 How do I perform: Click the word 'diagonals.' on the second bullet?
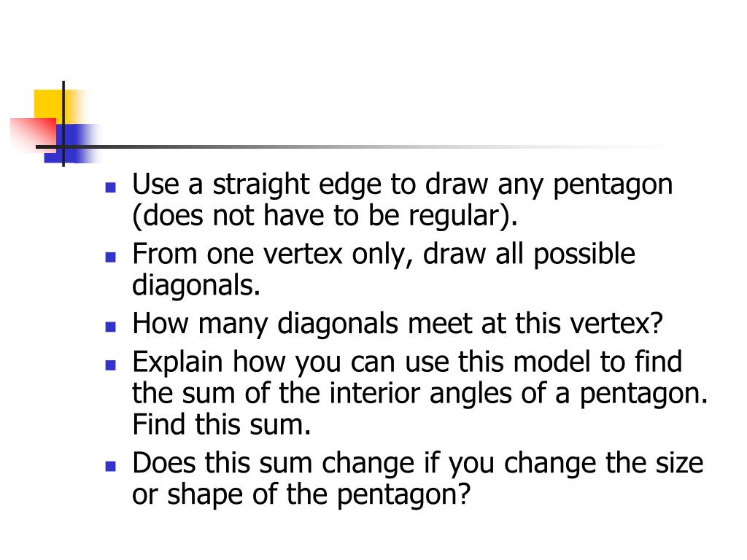[x=196, y=285]
